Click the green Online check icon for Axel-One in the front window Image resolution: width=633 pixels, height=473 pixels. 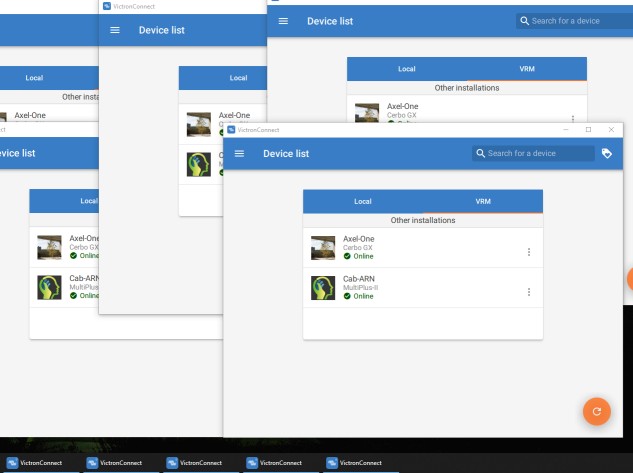[x=347, y=256]
